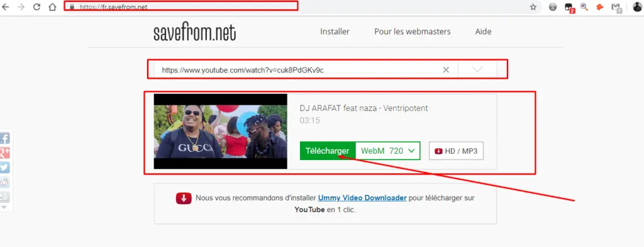Open the Gmail checker extension icon
The height and width of the screenshot is (247, 644).
pos(616,8)
